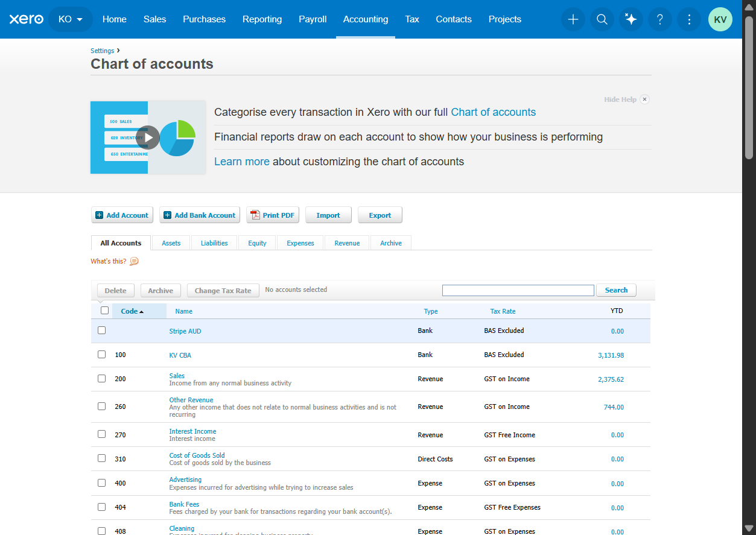This screenshot has width=756, height=535.
Task: Click the Delete button above table
Action: (115, 291)
